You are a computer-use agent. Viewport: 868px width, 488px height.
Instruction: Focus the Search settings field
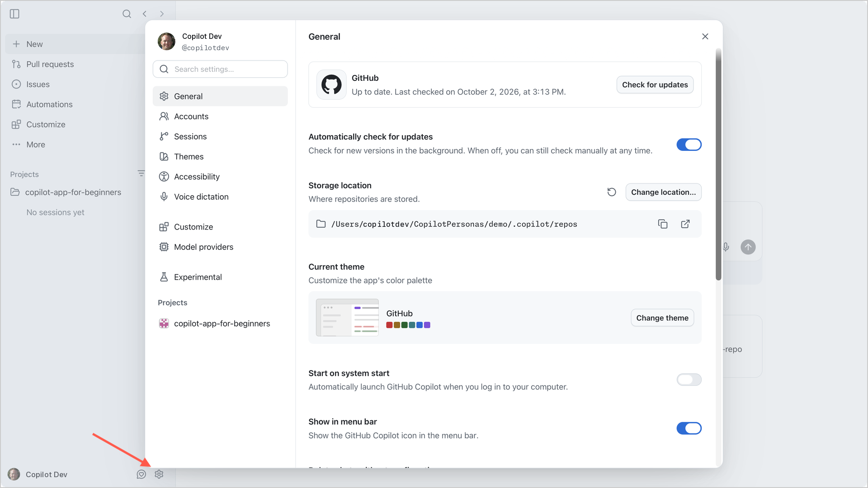coord(220,69)
